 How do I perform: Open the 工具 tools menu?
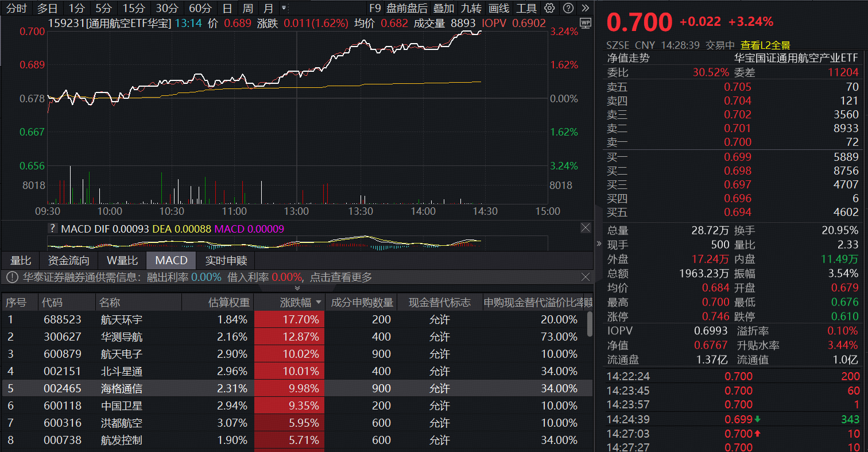point(528,8)
